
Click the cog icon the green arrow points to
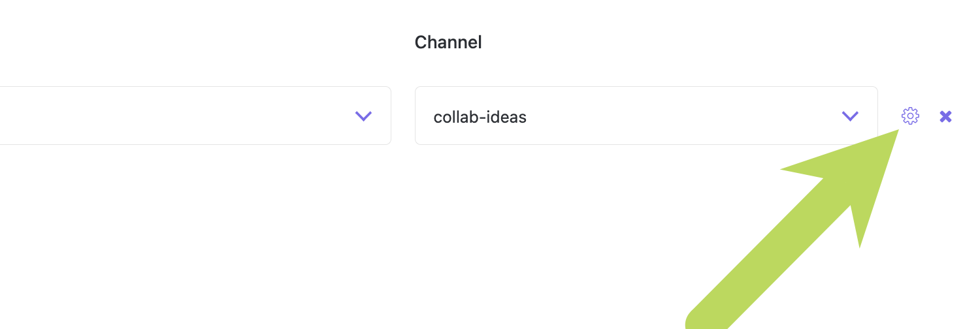(x=910, y=116)
